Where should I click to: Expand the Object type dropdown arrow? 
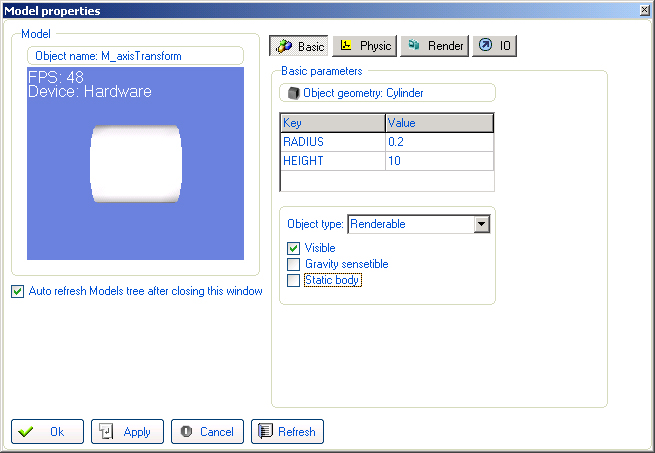coord(482,224)
